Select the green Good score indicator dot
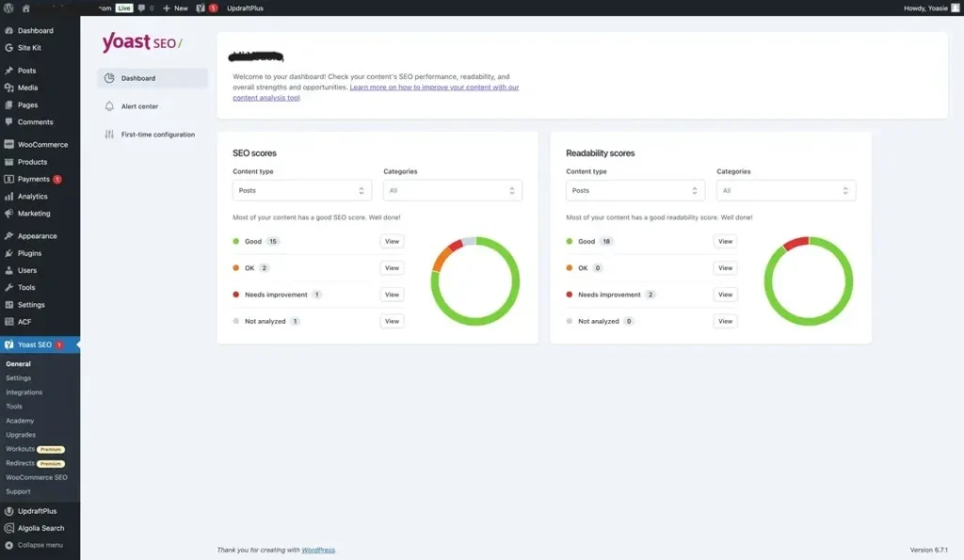Screen dimensions: 964x560 [238, 241]
